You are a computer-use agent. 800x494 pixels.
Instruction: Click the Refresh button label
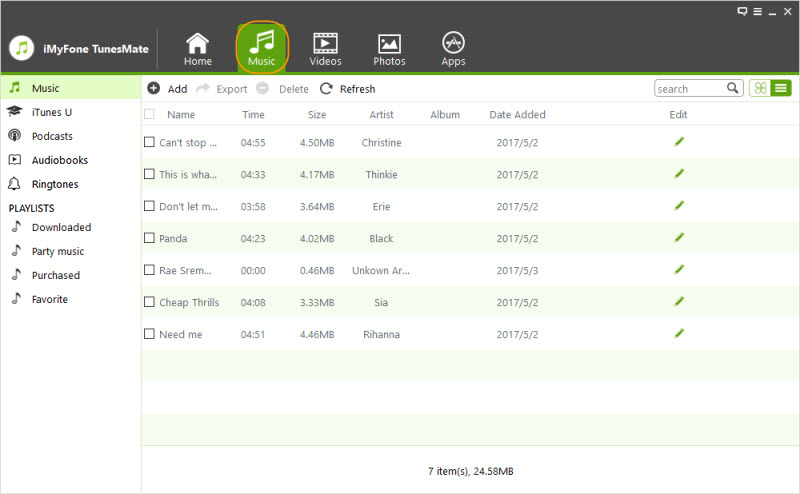coord(357,89)
